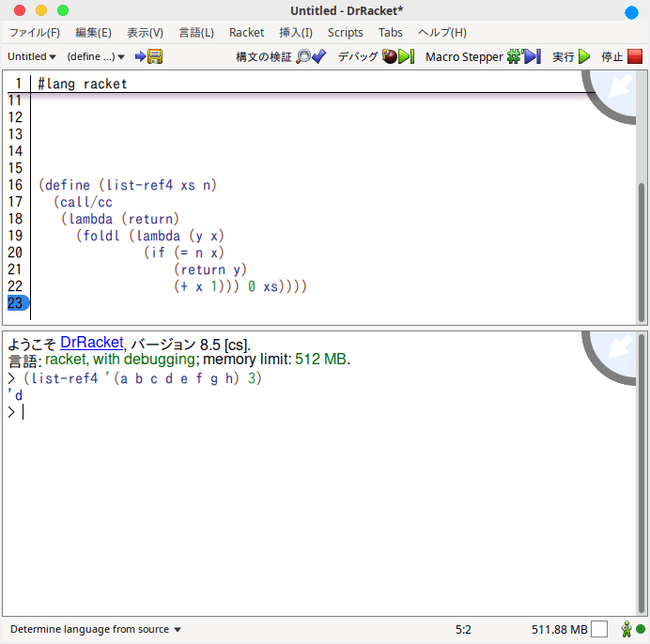Open the Tabs menu

390,32
